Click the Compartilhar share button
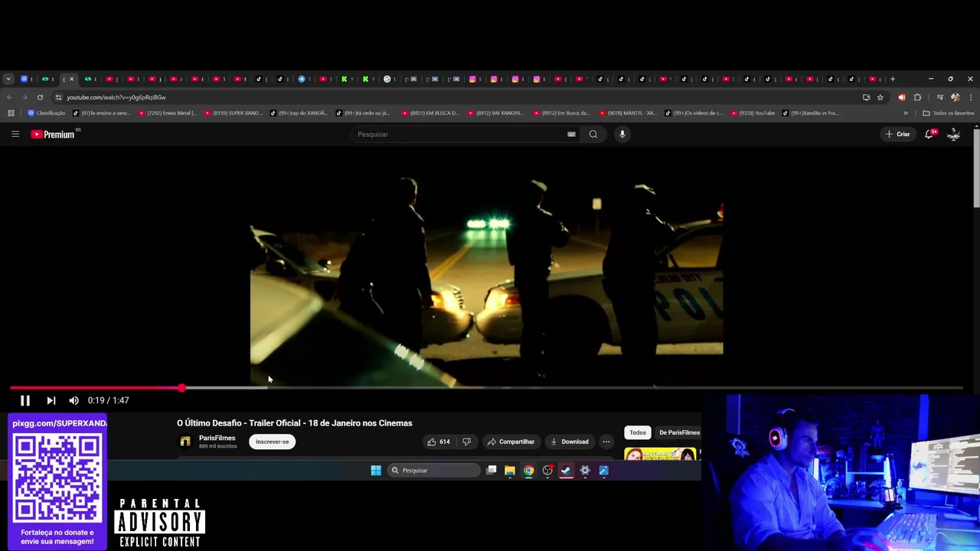Screen dimensions: 980x551 (510, 442)
